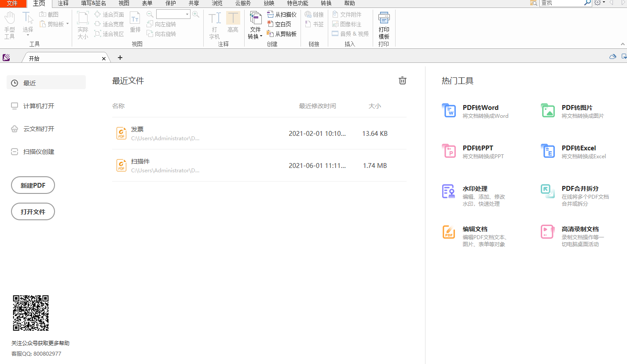The height and width of the screenshot is (364, 627).
Task: Open the settings gear dropdown
Action: point(598,3)
